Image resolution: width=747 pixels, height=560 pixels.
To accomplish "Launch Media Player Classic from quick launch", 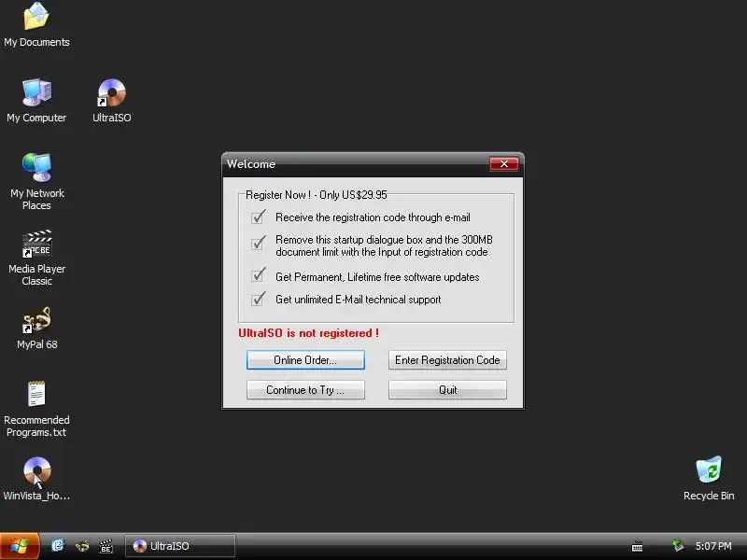I will (106, 546).
